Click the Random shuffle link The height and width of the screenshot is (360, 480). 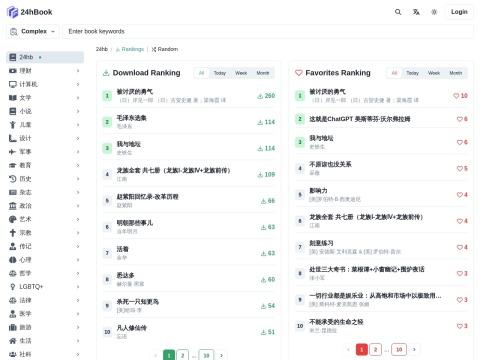pyautogui.click(x=165, y=49)
